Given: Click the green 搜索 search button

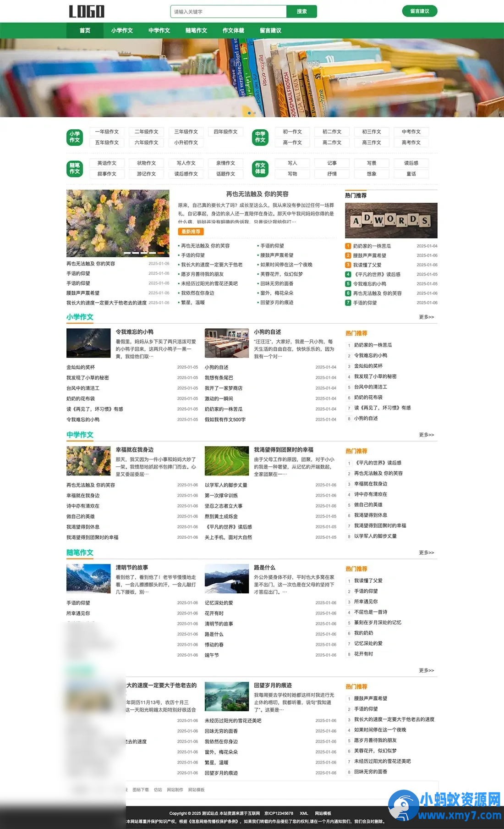Looking at the screenshot, I should point(301,11).
